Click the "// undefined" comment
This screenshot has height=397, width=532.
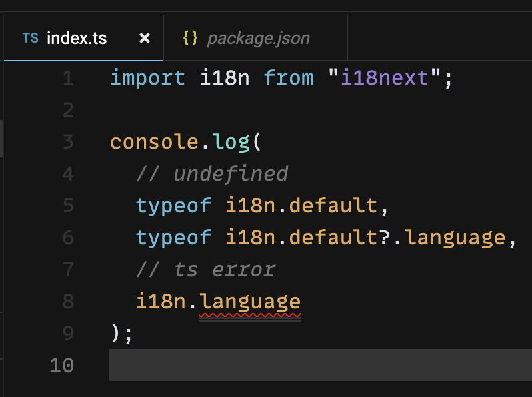pyautogui.click(x=212, y=174)
